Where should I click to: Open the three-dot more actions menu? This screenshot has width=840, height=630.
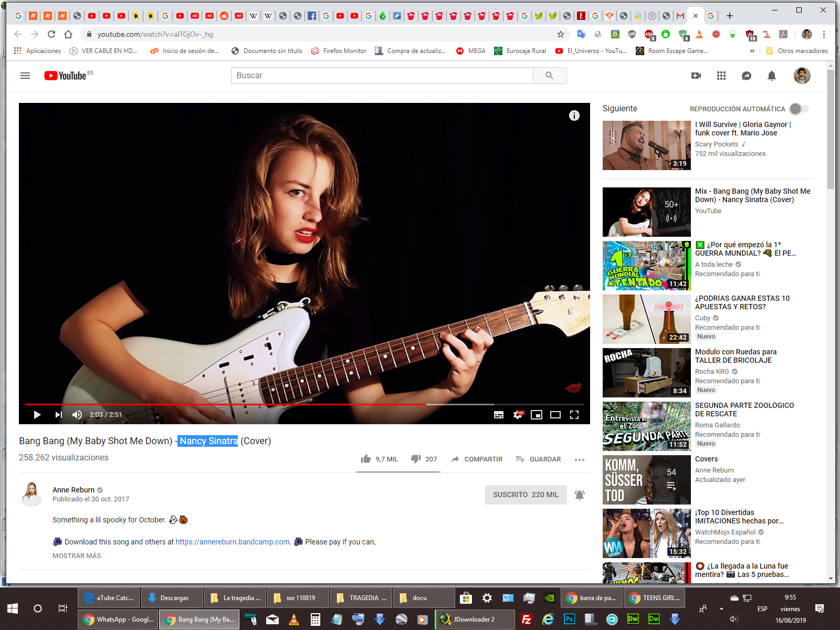[x=579, y=459]
